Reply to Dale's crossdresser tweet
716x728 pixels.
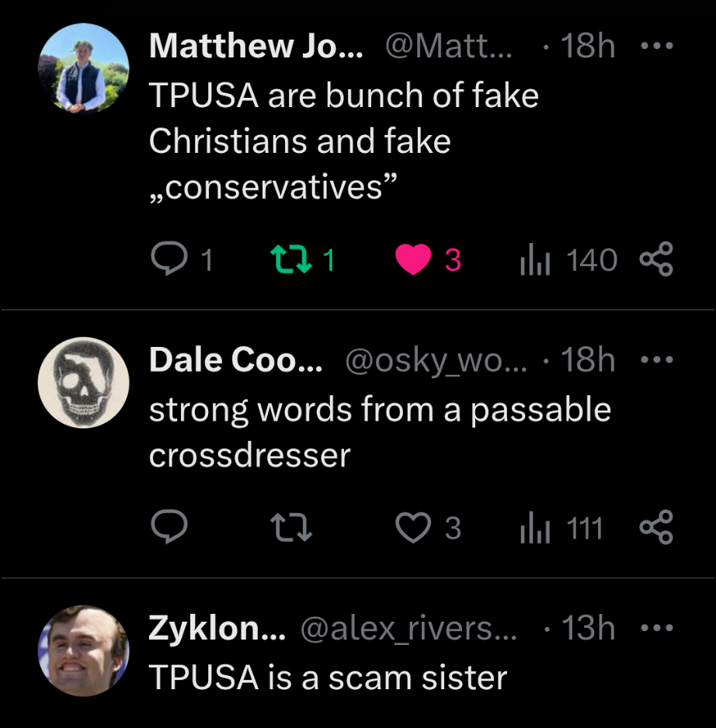point(166,529)
